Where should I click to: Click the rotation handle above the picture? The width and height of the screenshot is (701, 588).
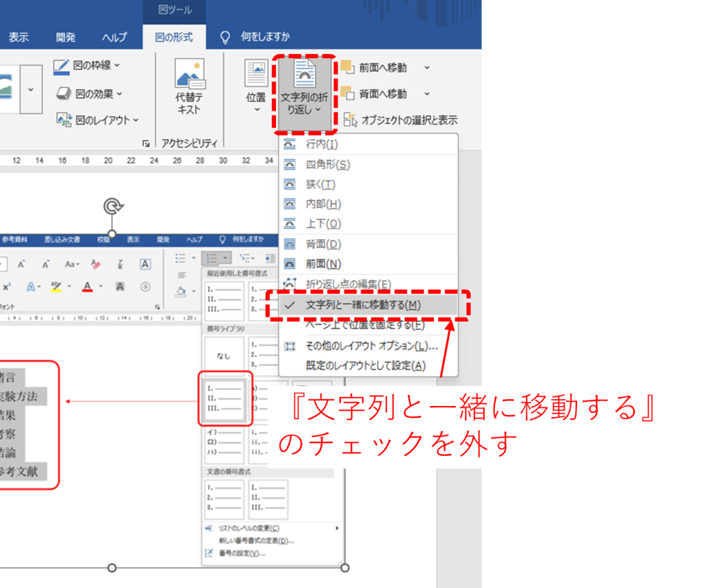pos(112,207)
